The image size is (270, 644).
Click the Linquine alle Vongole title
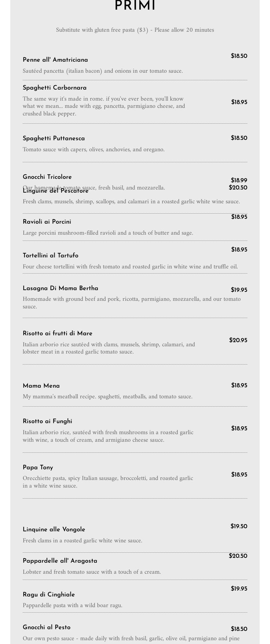point(54,530)
